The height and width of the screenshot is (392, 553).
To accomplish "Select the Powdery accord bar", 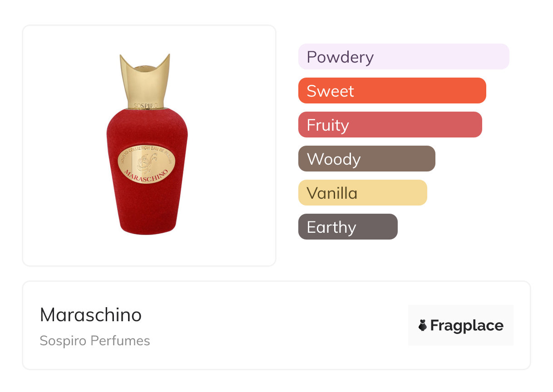I will 403,57.
